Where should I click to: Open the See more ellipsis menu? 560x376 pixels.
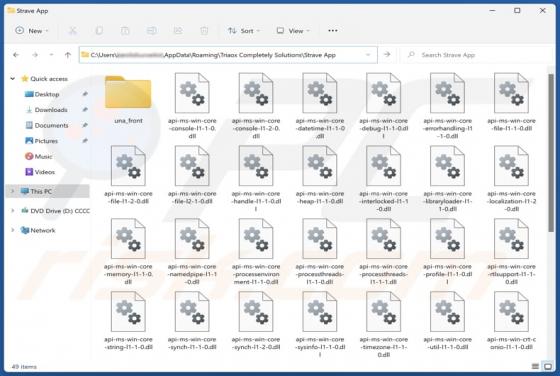coord(332,31)
